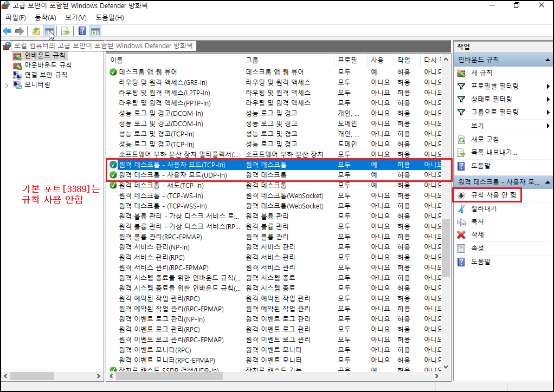The width and height of the screenshot is (554, 392).
Task: Open the 파일(F) menu
Action: [16, 18]
